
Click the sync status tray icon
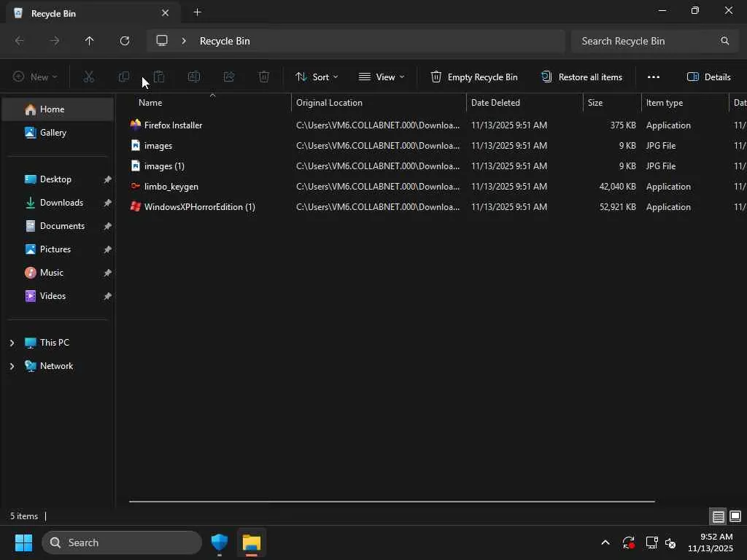pos(628,542)
